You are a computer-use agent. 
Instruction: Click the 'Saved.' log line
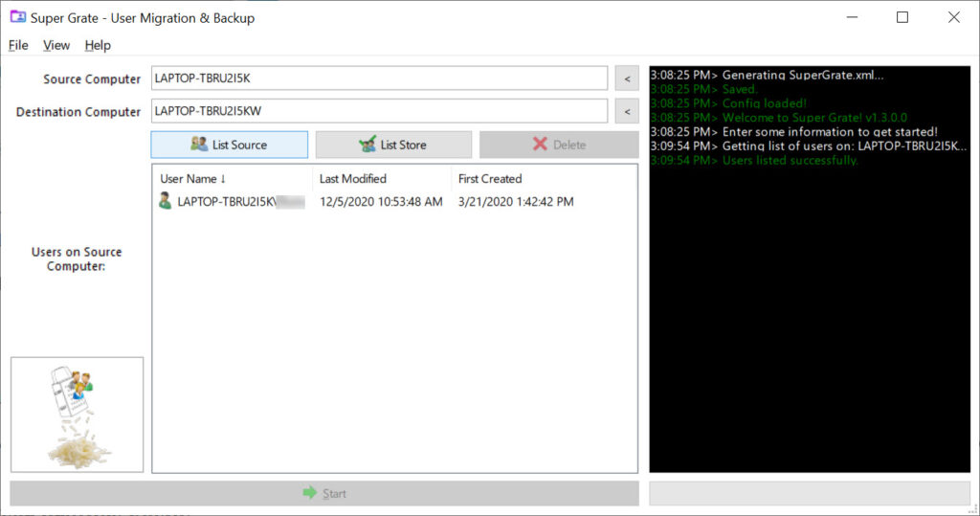click(703, 89)
